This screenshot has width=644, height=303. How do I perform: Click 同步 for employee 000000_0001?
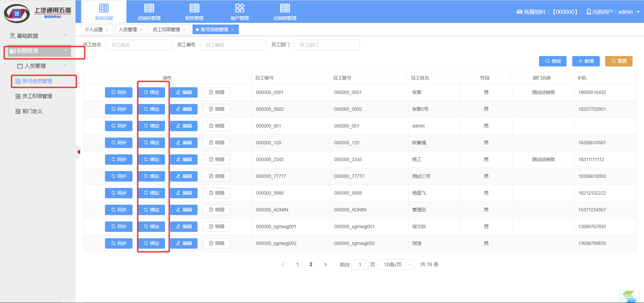pyautogui.click(x=119, y=92)
